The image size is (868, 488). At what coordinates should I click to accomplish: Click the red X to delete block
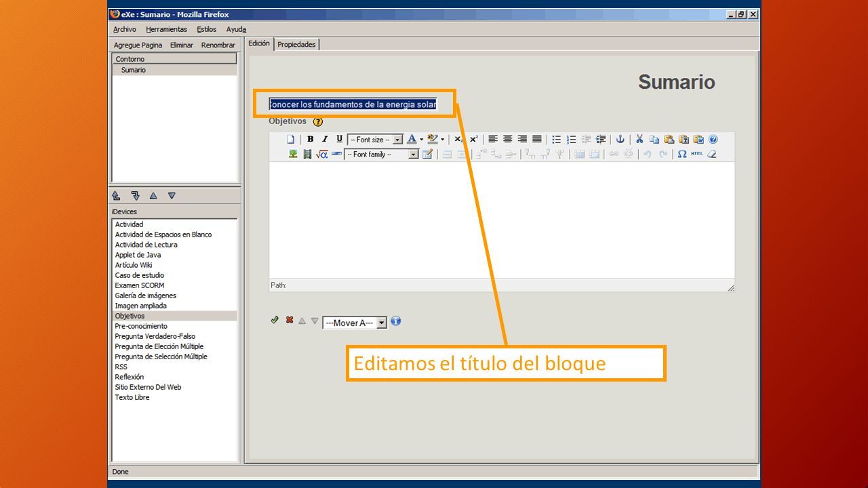coord(290,320)
